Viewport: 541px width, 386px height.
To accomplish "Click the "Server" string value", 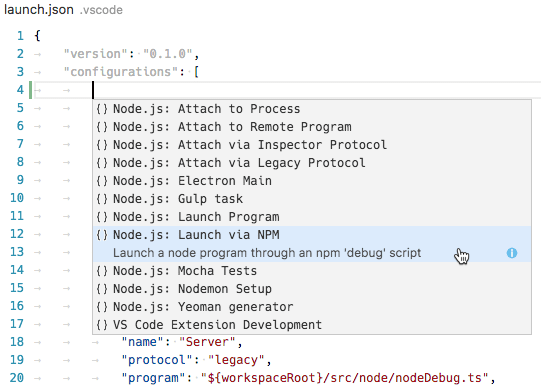I will point(207,342).
